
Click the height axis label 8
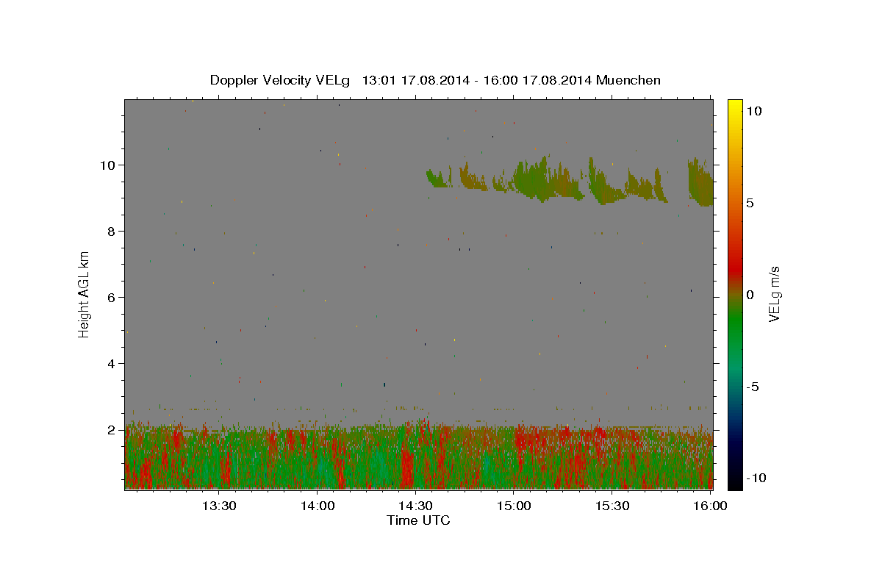click(112, 231)
